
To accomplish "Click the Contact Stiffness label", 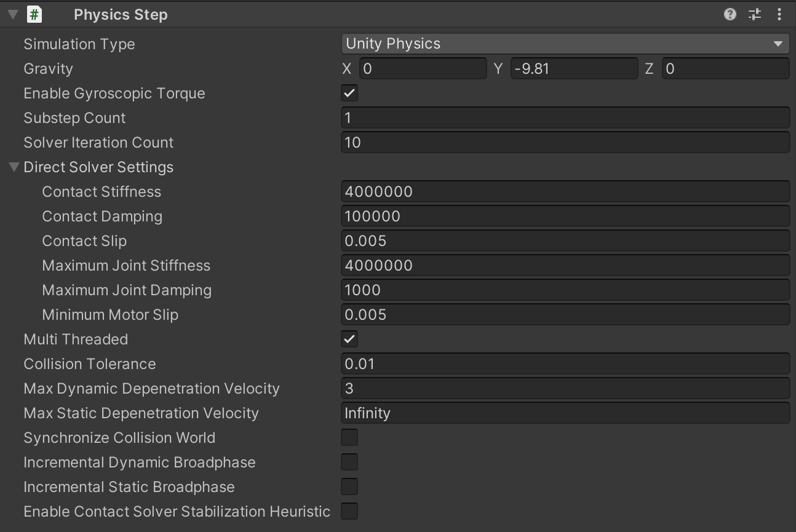I will click(101, 191).
